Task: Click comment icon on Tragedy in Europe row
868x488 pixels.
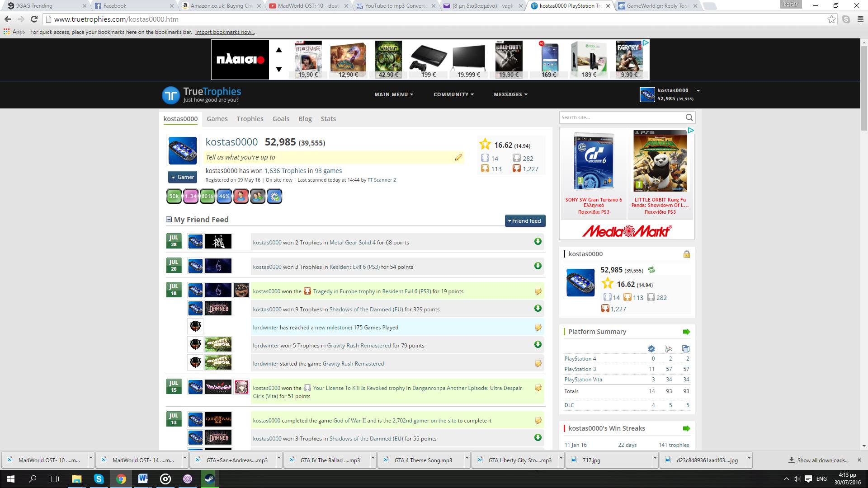Action: (538, 291)
